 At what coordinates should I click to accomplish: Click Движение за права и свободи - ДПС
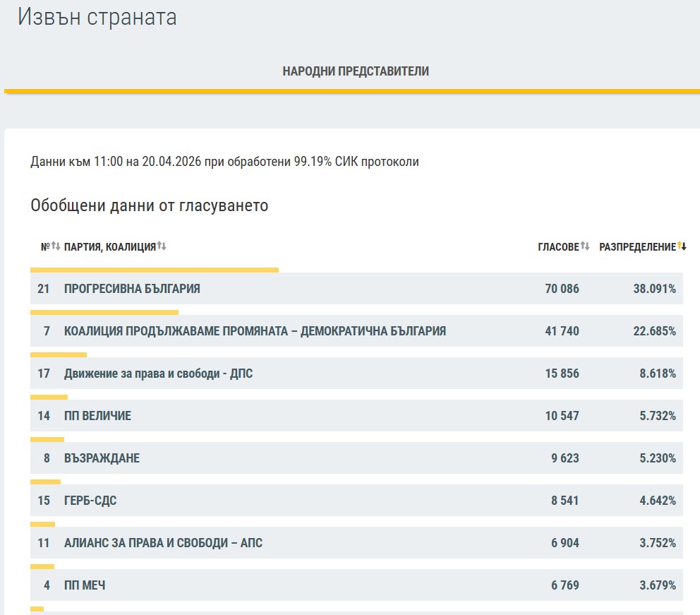coord(158,374)
